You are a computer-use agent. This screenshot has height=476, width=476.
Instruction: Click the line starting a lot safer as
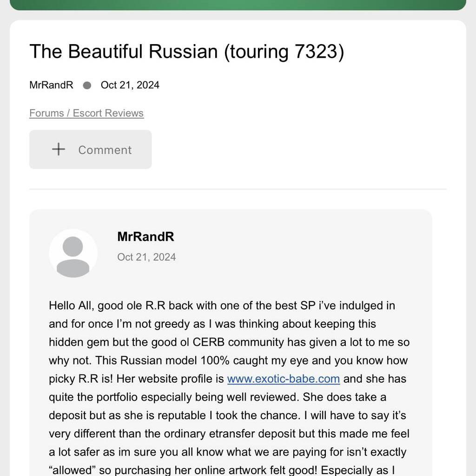(x=227, y=452)
